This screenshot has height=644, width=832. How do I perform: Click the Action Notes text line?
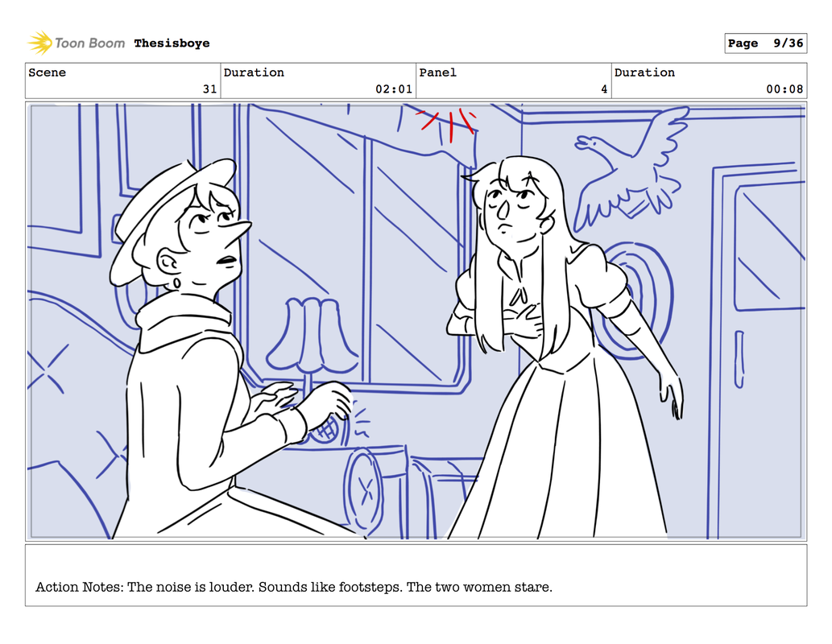click(294, 587)
